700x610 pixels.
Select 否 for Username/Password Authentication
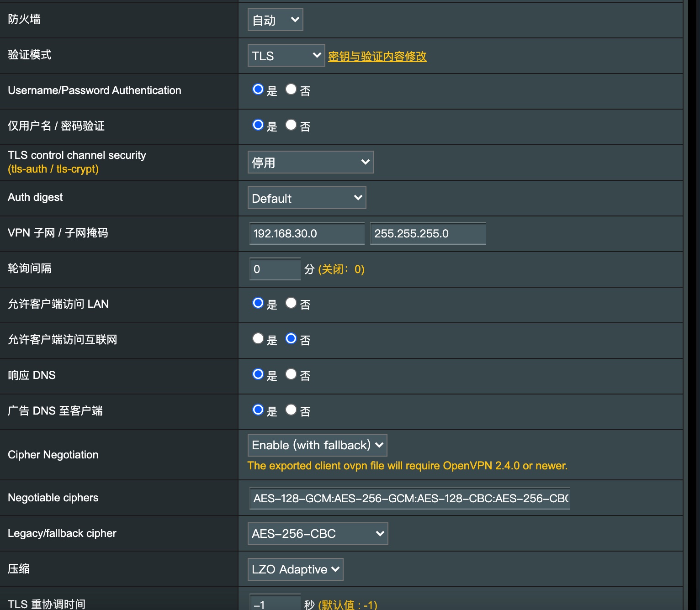click(291, 89)
